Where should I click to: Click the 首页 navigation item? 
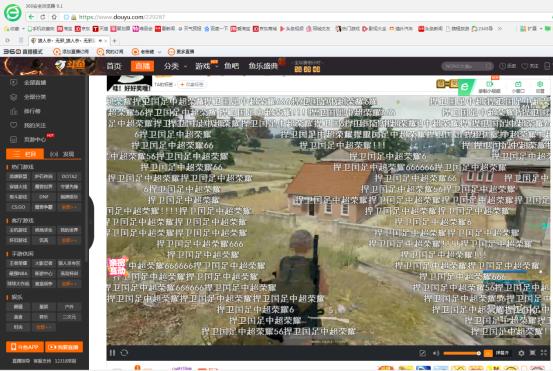point(114,66)
